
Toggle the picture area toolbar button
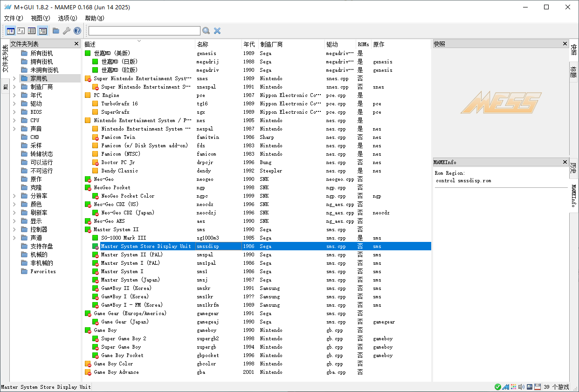21,31
